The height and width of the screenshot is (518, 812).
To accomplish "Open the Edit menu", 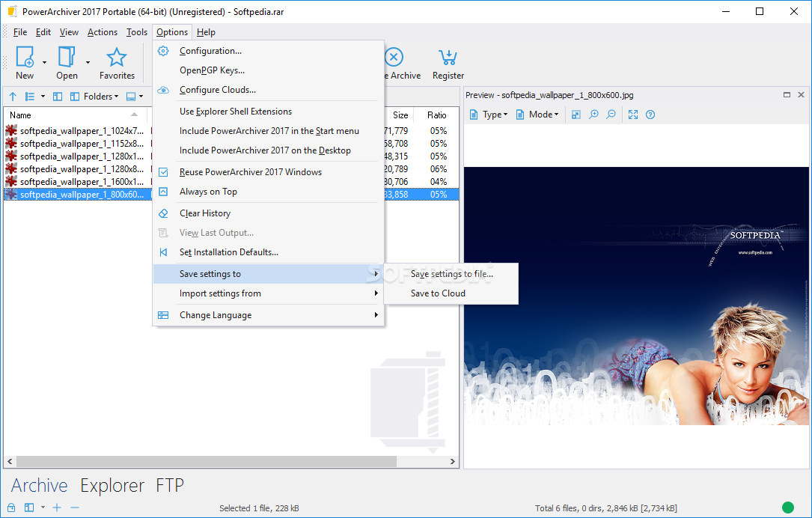I will coord(43,32).
